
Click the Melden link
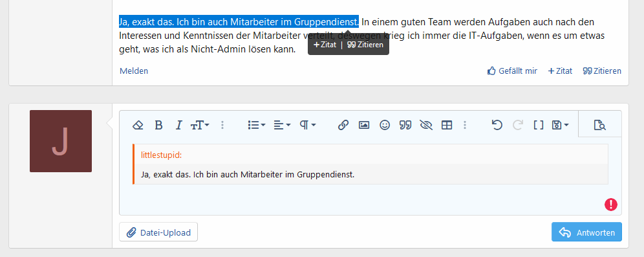pos(134,71)
